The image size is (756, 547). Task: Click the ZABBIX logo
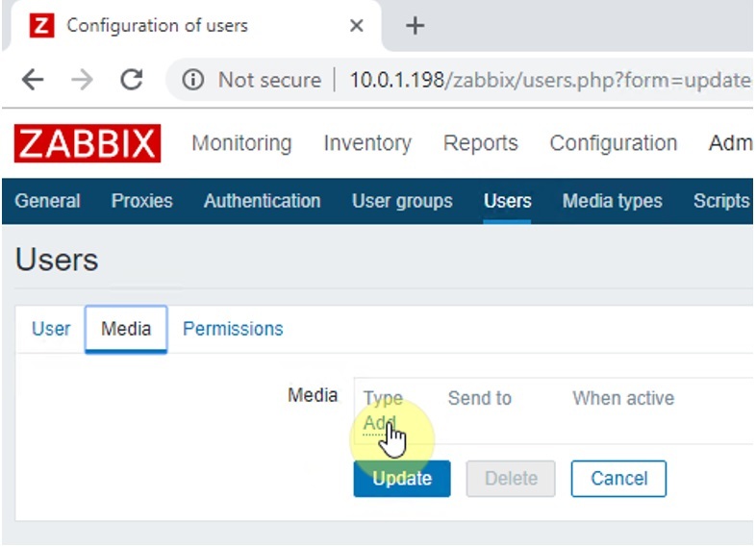coord(87,144)
